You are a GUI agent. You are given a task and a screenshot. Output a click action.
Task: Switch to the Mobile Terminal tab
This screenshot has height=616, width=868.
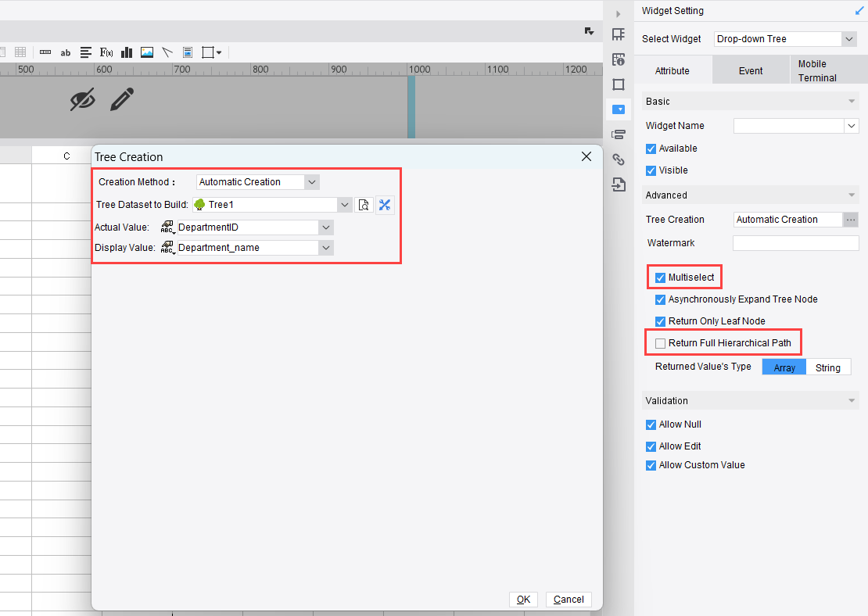point(818,70)
